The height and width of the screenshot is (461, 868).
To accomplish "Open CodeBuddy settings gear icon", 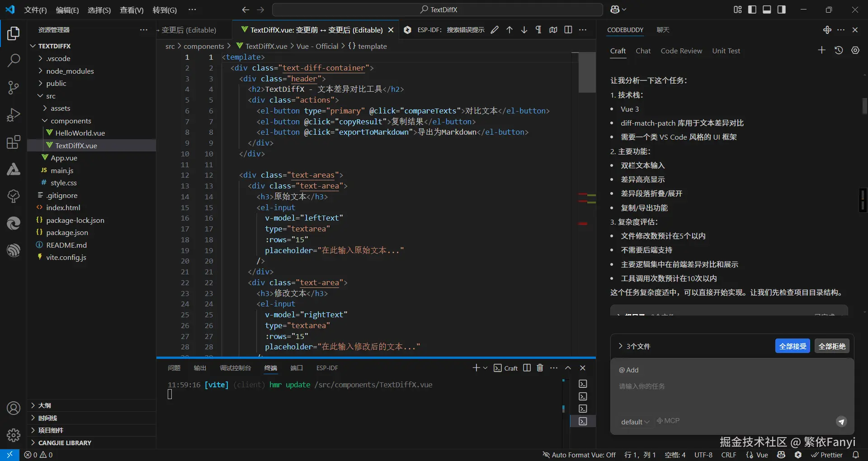I will (x=855, y=50).
